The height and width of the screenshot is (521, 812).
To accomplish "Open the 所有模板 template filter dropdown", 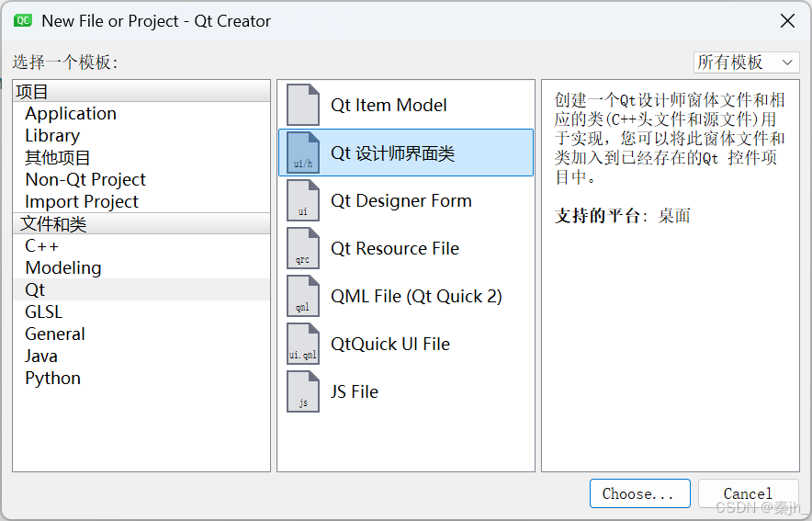I will 746,62.
